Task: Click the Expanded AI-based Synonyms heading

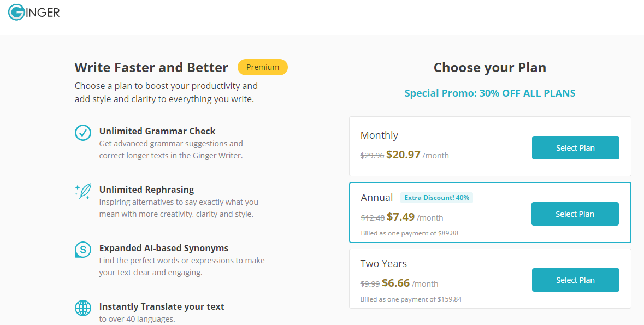Action: [x=164, y=248]
